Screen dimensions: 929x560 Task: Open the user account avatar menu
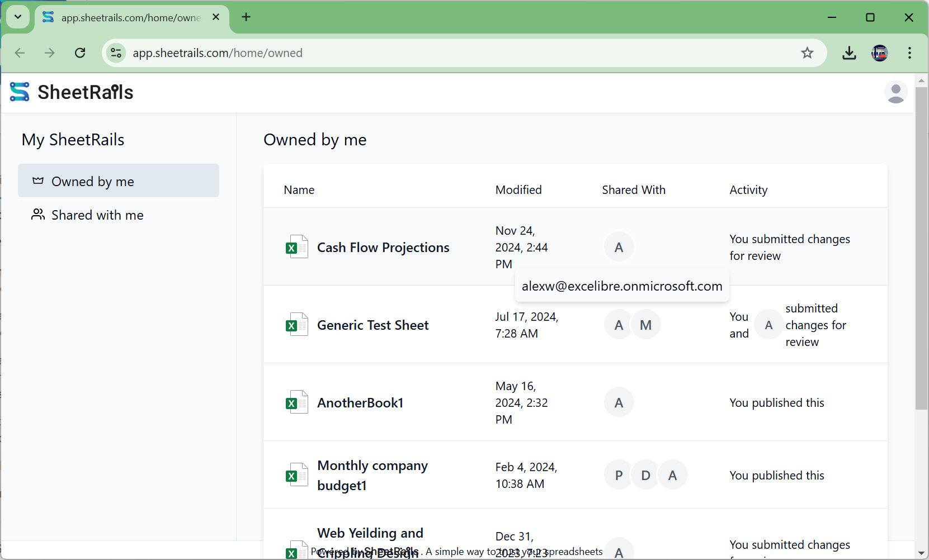[895, 92]
